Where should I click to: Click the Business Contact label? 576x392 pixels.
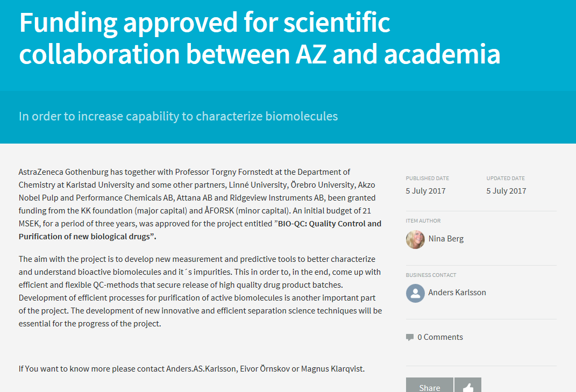(x=431, y=275)
